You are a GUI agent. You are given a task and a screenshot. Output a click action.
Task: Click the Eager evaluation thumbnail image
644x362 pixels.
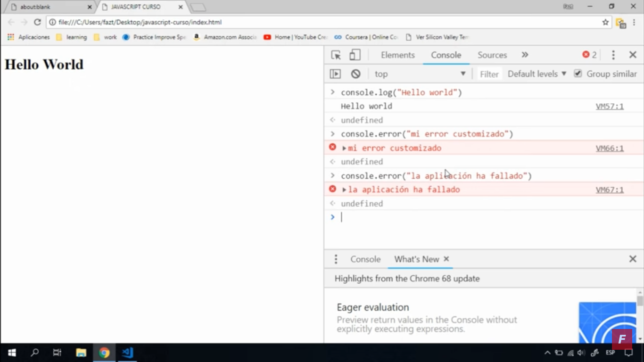[x=607, y=322]
